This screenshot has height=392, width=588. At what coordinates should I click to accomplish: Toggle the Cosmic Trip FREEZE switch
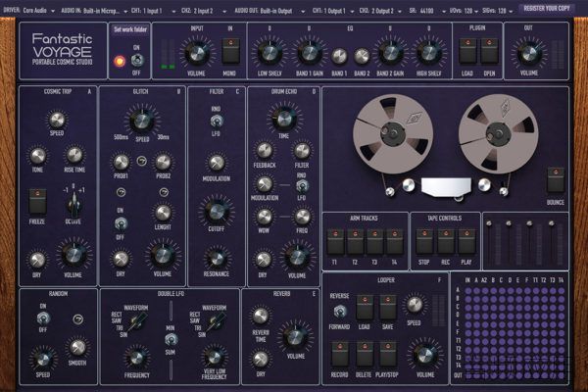(x=37, y=202)
